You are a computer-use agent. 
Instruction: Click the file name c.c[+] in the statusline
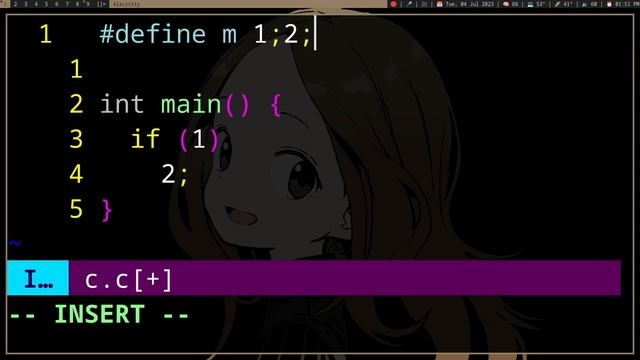129,280
